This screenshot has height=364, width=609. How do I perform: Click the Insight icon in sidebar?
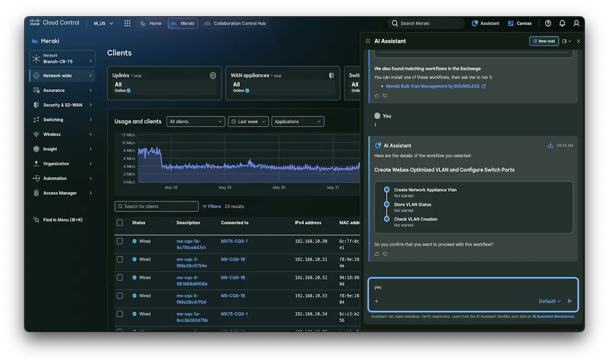(x=36, y=149)
